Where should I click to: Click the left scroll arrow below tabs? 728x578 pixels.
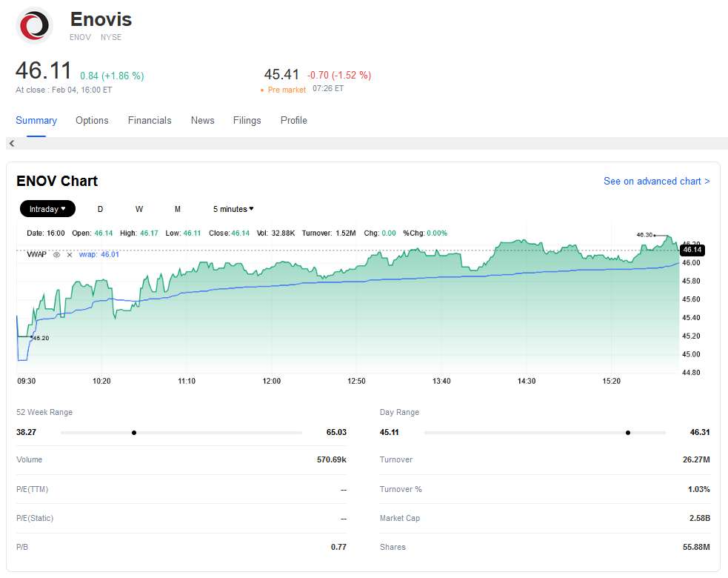pyautogui.click(x=12, y=143)
